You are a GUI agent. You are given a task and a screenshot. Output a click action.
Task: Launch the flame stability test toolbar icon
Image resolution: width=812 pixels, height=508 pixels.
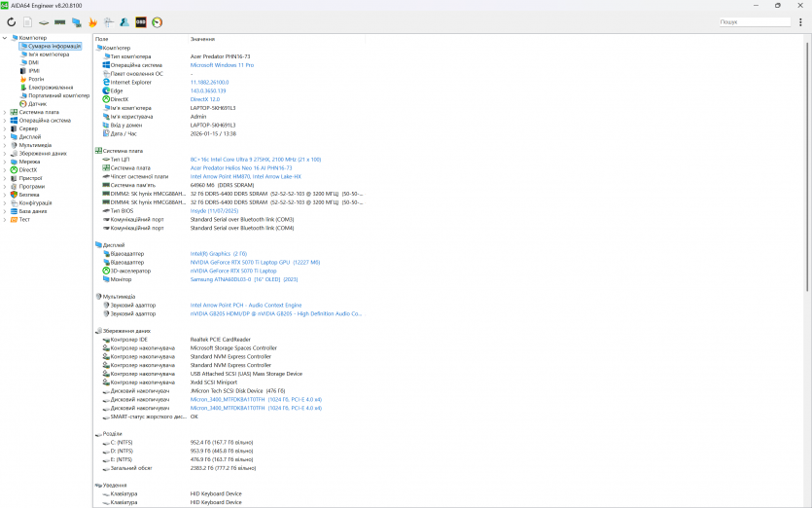(92, 21)
